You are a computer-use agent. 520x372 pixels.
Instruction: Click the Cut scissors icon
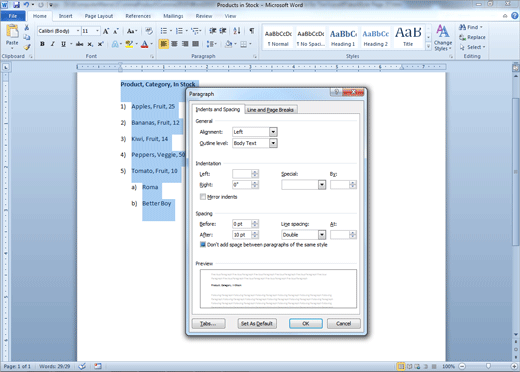27,28
